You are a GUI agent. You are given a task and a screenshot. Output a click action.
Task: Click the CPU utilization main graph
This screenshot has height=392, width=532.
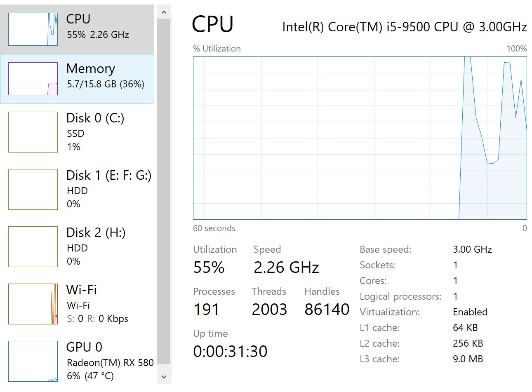pyautogui.click(x=360, y=138)
